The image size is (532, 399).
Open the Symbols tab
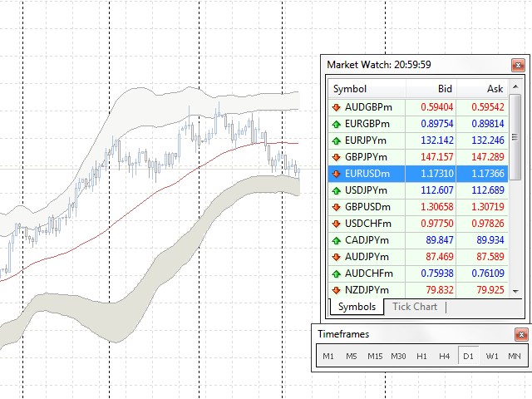pos(357,307)
